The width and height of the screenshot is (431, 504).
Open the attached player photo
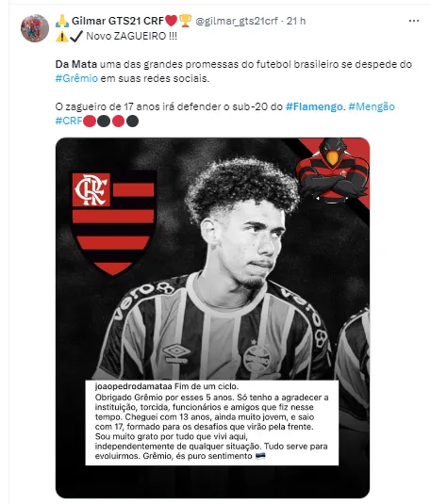pos(212,317)
